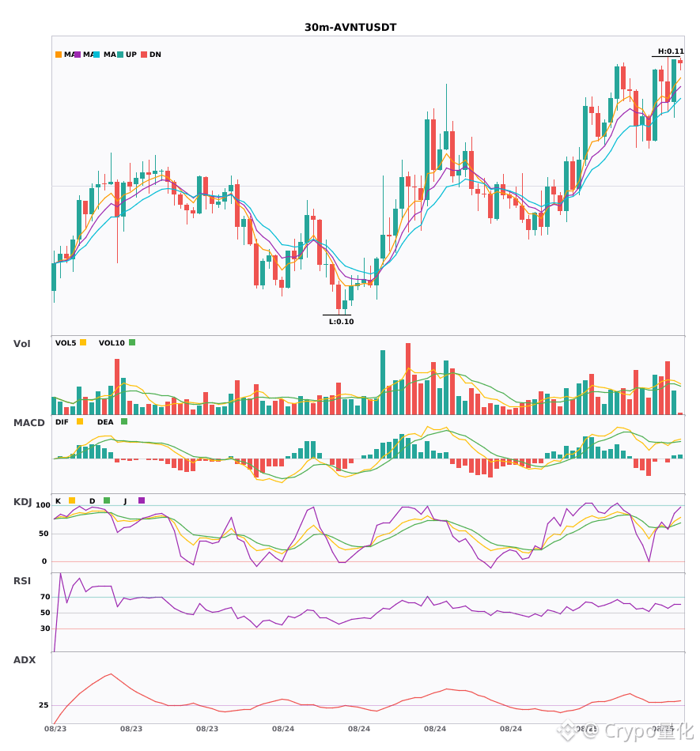Click the VOL10 legend text
This screenshot has height=751, width=700.
[112, 343]
